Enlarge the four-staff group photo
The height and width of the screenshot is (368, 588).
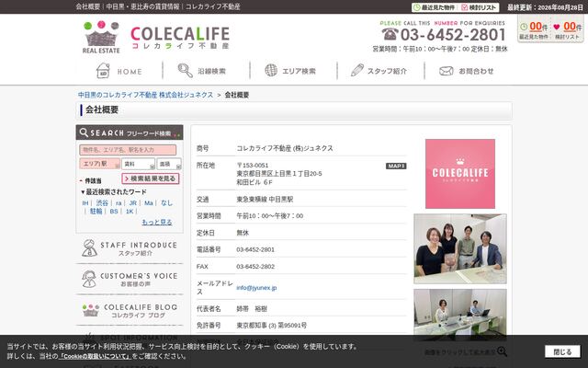point(460,248)
